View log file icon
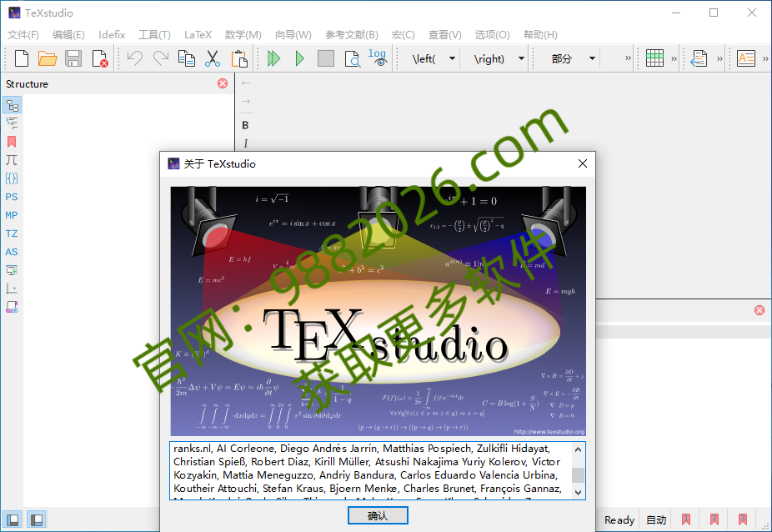The width and height of the screenshot is (772, 532). tap(378, 58)
